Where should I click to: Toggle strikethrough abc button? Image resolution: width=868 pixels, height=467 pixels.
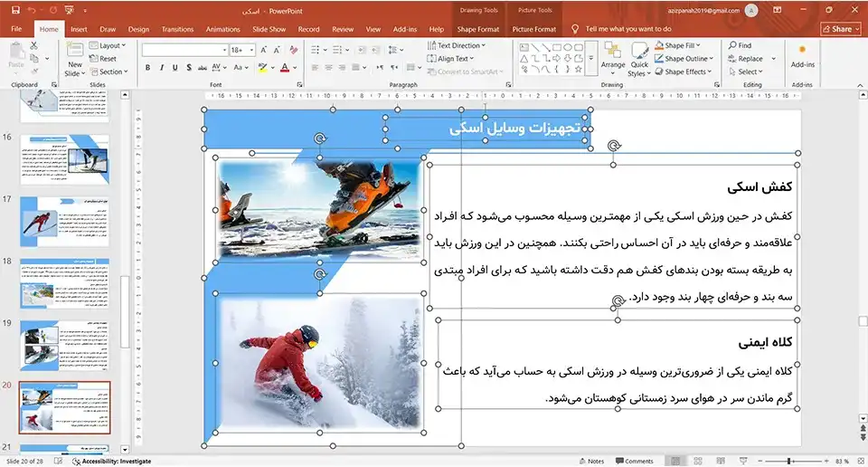click(202, 68)
